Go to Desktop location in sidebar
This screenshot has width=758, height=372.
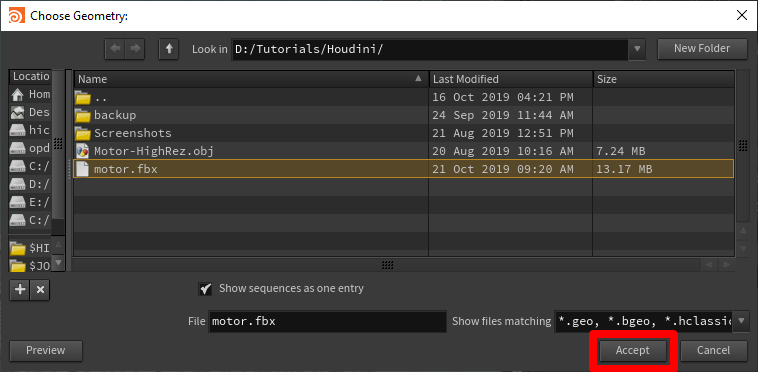click(30, 112)
